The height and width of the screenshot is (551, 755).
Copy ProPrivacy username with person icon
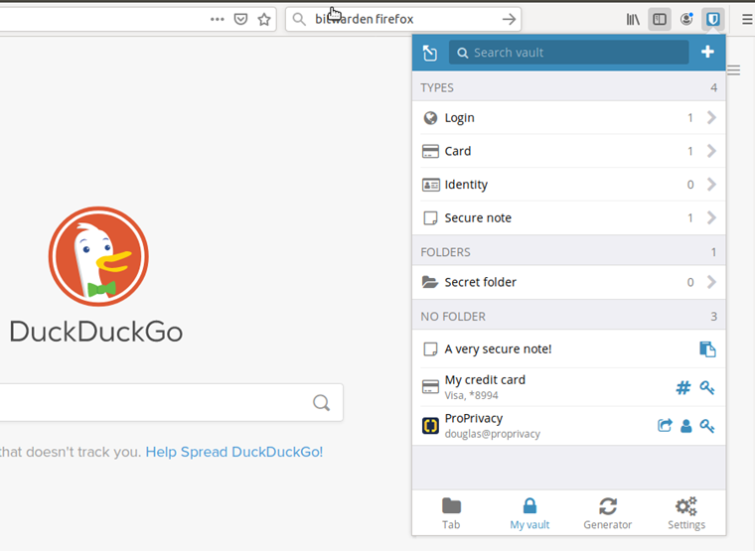pos(686,426)
